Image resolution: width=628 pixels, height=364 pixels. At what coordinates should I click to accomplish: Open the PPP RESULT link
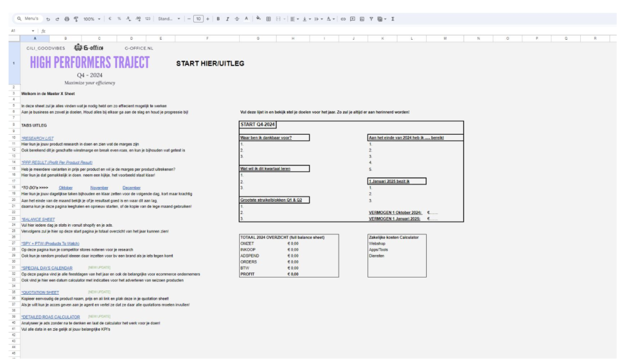coord(57,163)
